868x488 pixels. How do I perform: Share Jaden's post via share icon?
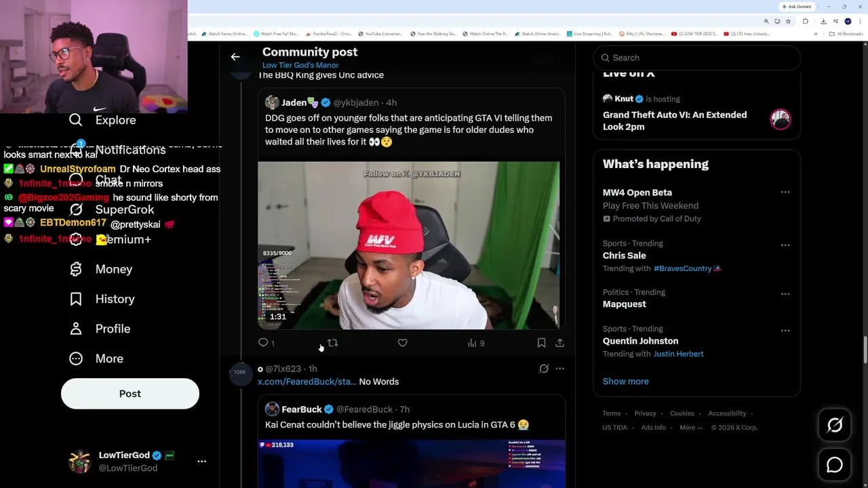pyautogui.click(x=559, y=343)
